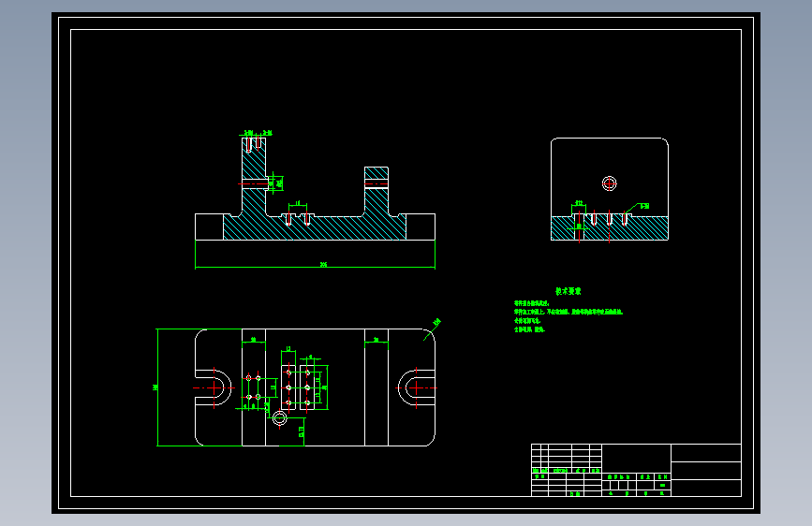Select the dimension above the left upright in plan view
Viewport: 812px width, 526px height.
pos(254,341)
